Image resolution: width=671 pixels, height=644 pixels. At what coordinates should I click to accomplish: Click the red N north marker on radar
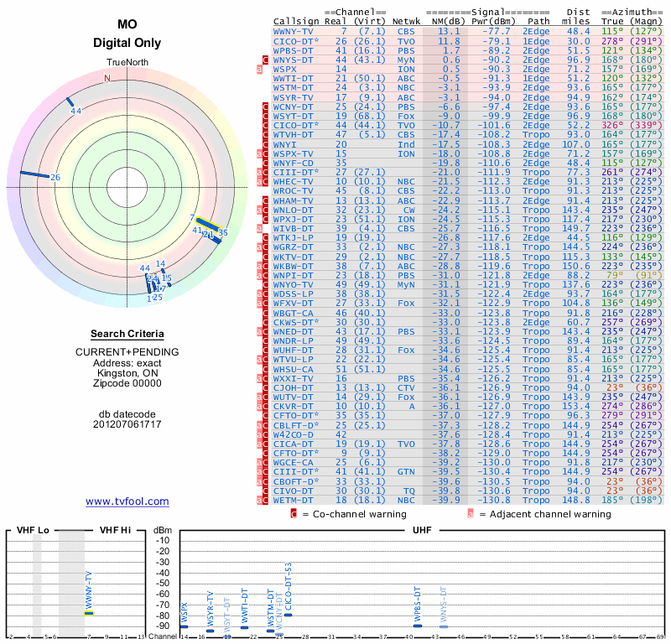pyautogui.click(x=107, y=79)
